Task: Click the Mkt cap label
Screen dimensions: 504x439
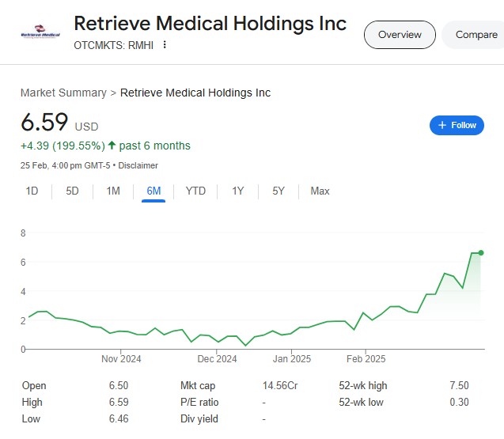Action: tap(198, 386)
